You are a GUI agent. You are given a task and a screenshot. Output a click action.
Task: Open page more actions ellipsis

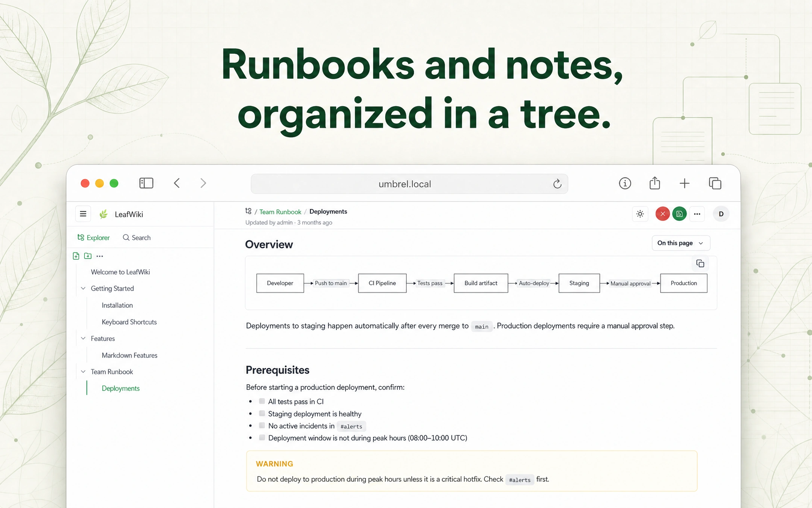[697, 214]
